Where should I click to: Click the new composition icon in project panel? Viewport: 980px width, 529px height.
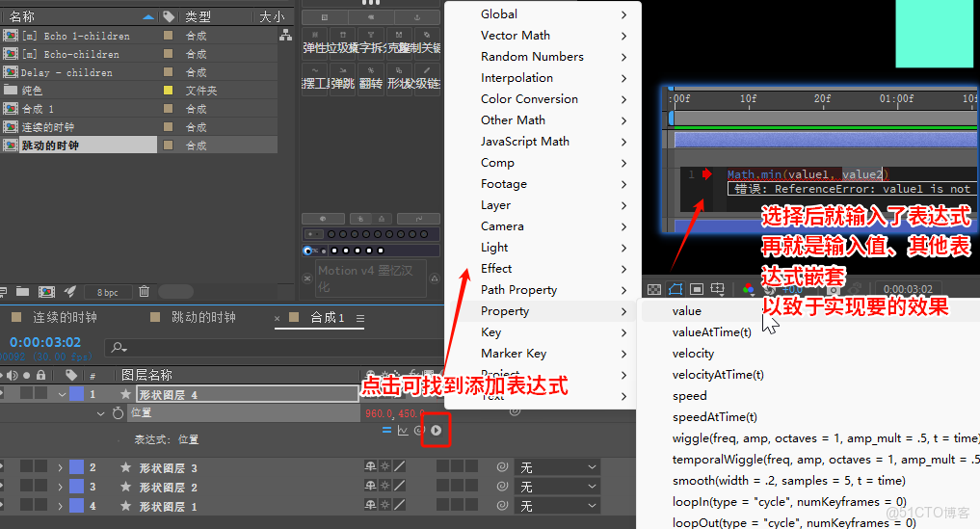point(46,291)
